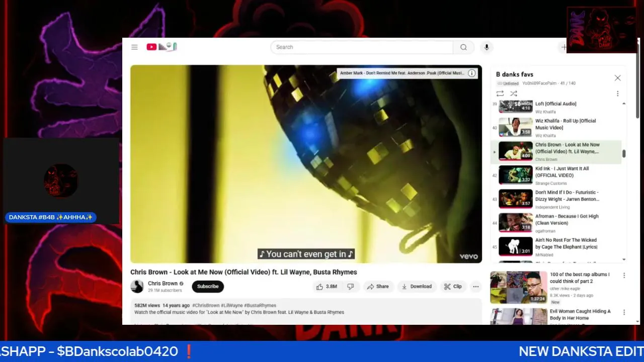The width and height of the screenshot is (644, 362).
Task: Click DANKSTA #B4B AHHHA name badge
Action: (51, 217)
